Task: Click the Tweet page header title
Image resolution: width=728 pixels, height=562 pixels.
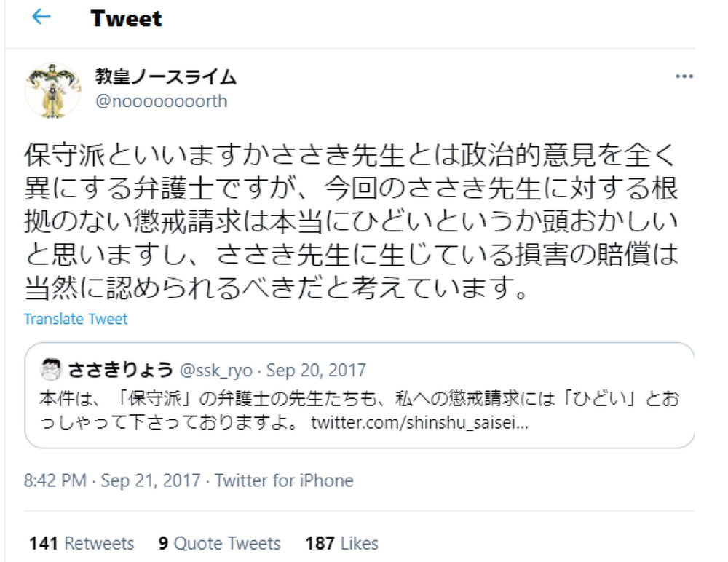Action: click(x=126, y=19)
